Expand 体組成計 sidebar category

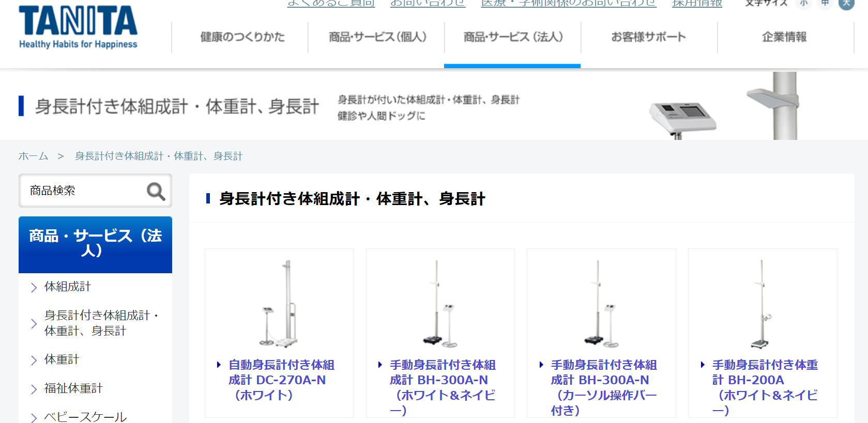coord(68,287)
